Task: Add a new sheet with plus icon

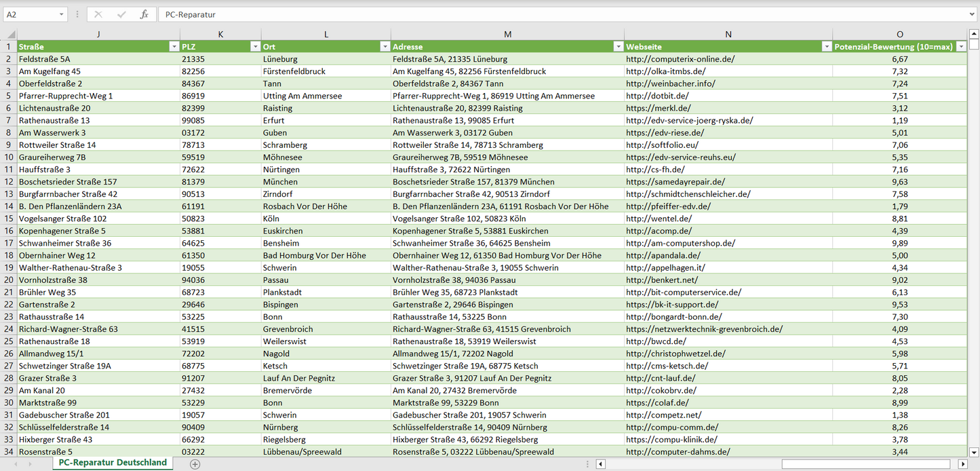Action: (x=195, y=464)
